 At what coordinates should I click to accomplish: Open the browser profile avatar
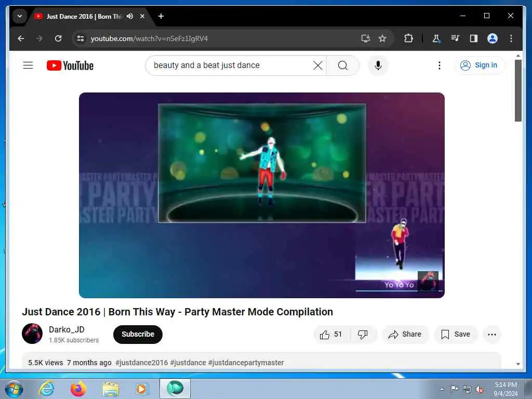coord(493,38)
